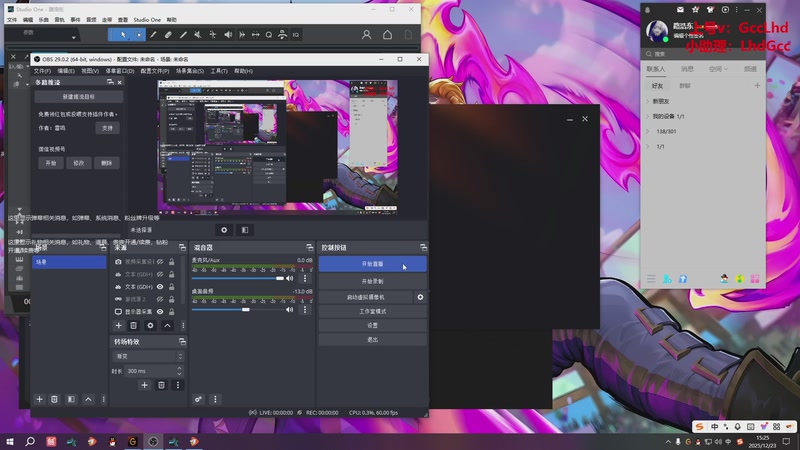Image resolution: width=800 pixels, height=450 pixels.
Task: Open advanced audio properties gears in mixer
Action: (198, 399)
